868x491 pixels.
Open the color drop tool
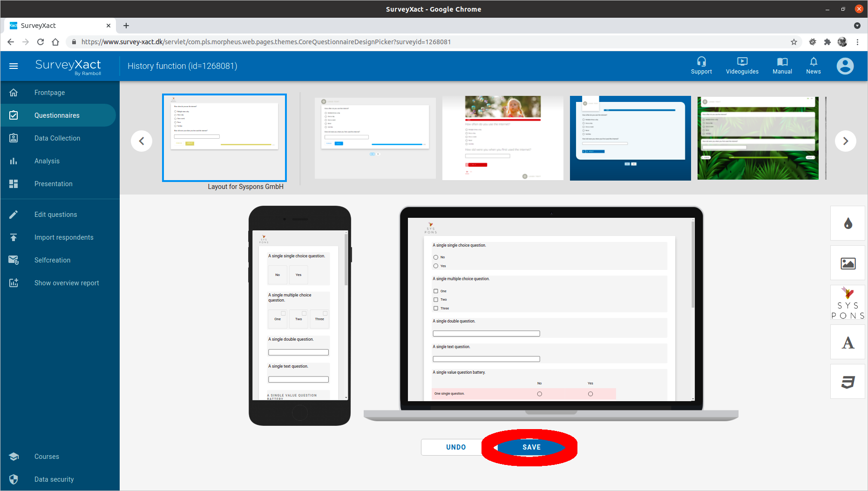tap(848, 223)
